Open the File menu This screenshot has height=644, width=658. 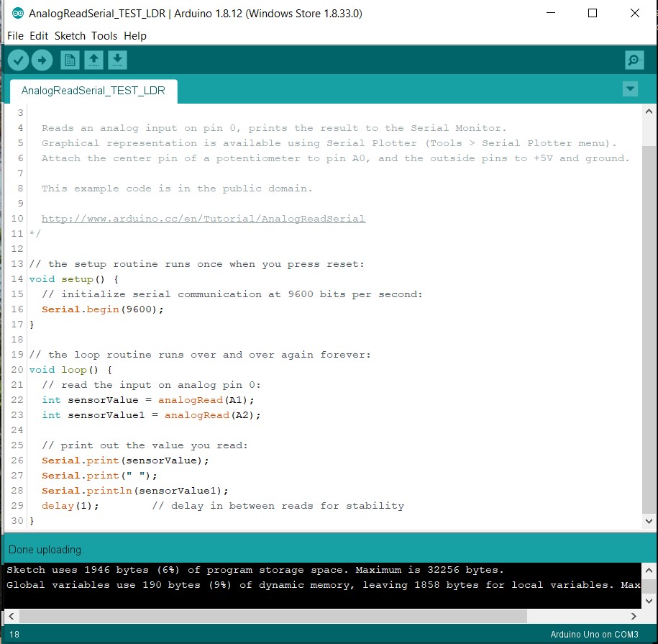16,36
